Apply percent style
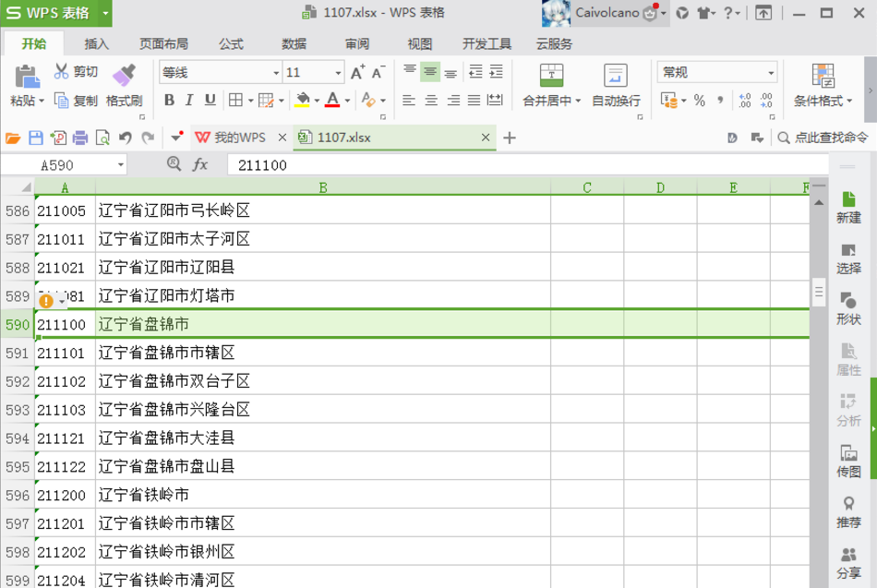Viewport: 877px width, 588px height. [699, 101]
